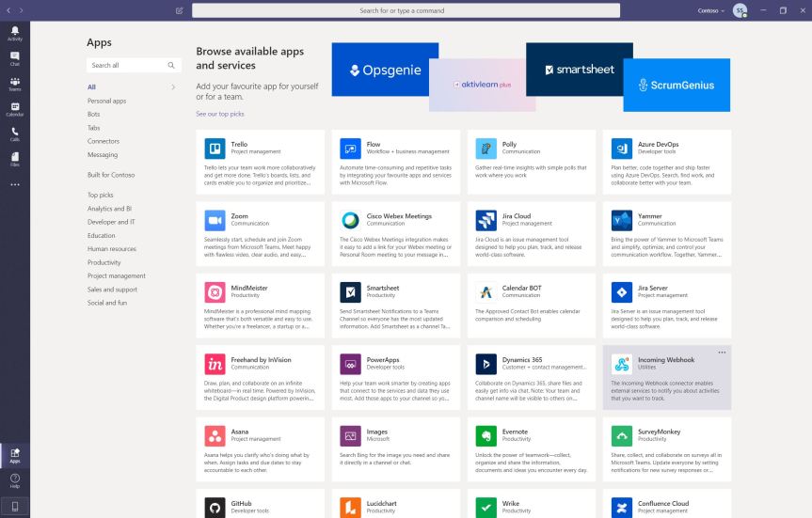Click the See our top picks link

(x=219, y=114)
